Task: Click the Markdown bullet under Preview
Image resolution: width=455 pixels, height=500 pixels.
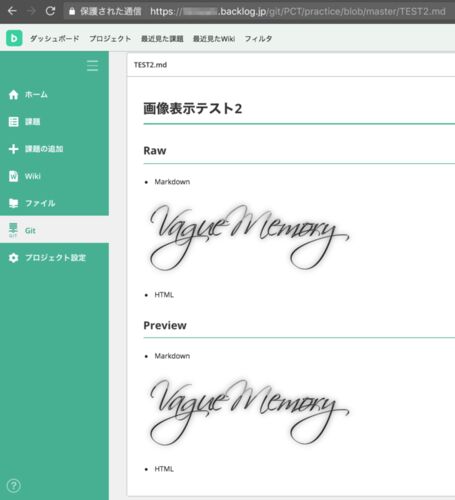Action: pos(172,356)
